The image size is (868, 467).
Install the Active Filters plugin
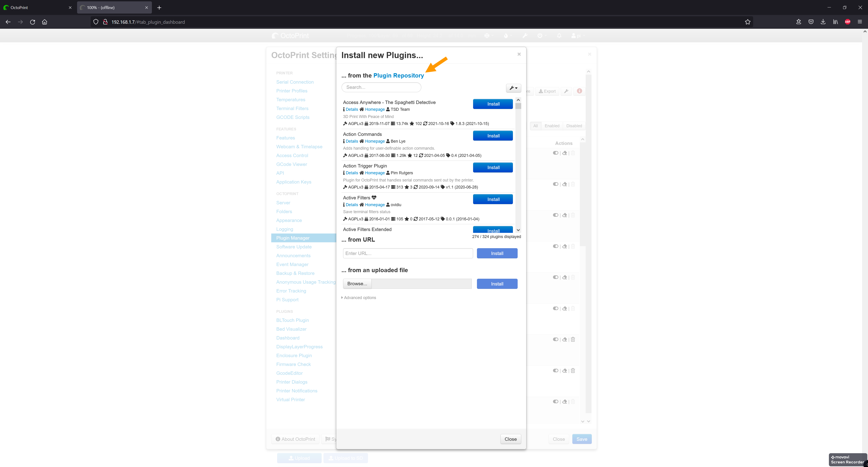pos(493,199)
